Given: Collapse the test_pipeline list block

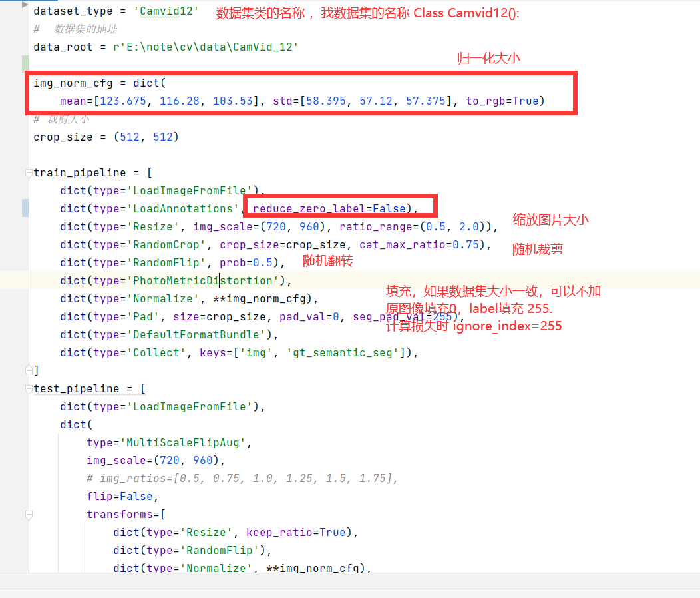Looking at the screenshot, I should [28, 388].
